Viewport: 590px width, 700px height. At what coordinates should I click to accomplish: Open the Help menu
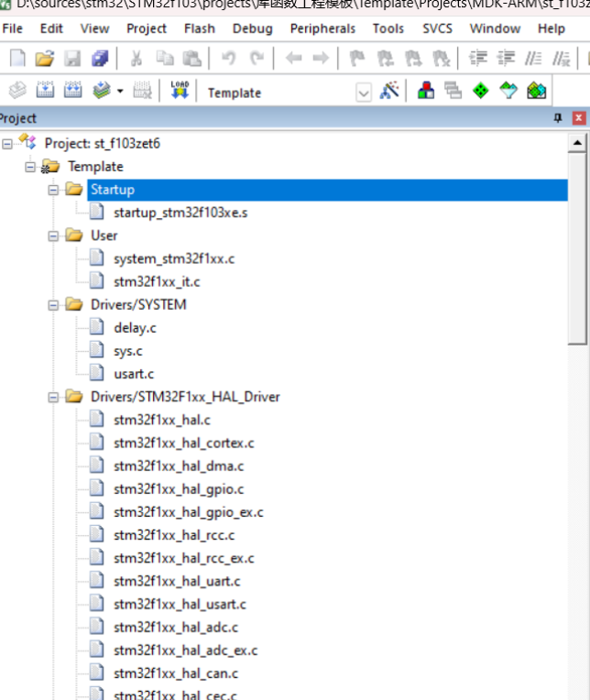552,28
